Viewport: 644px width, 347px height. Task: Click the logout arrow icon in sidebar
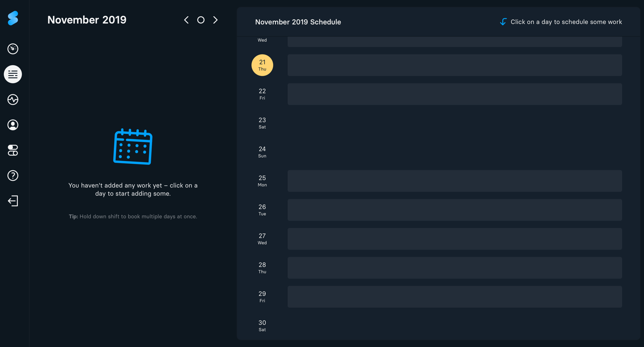(13, 201)
